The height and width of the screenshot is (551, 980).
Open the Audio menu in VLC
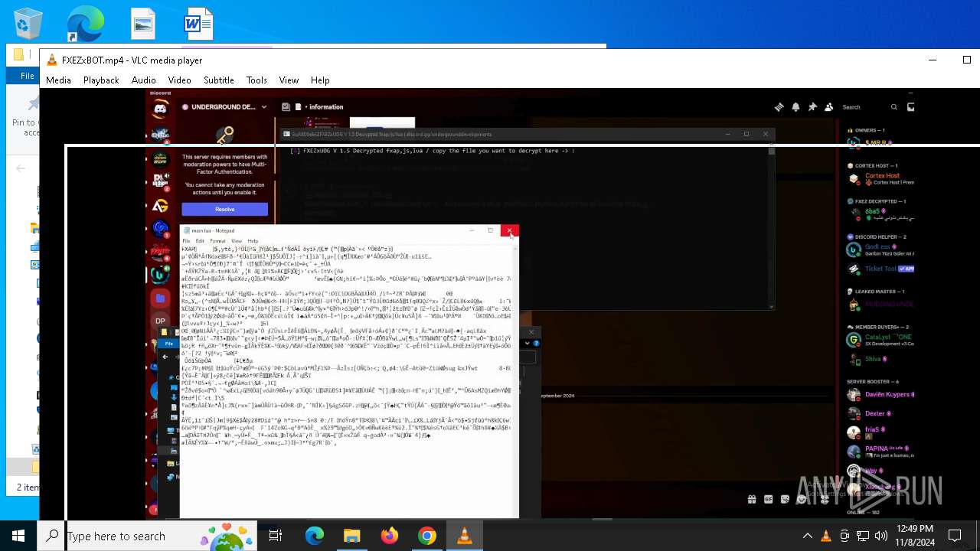[x=143, y=80]
